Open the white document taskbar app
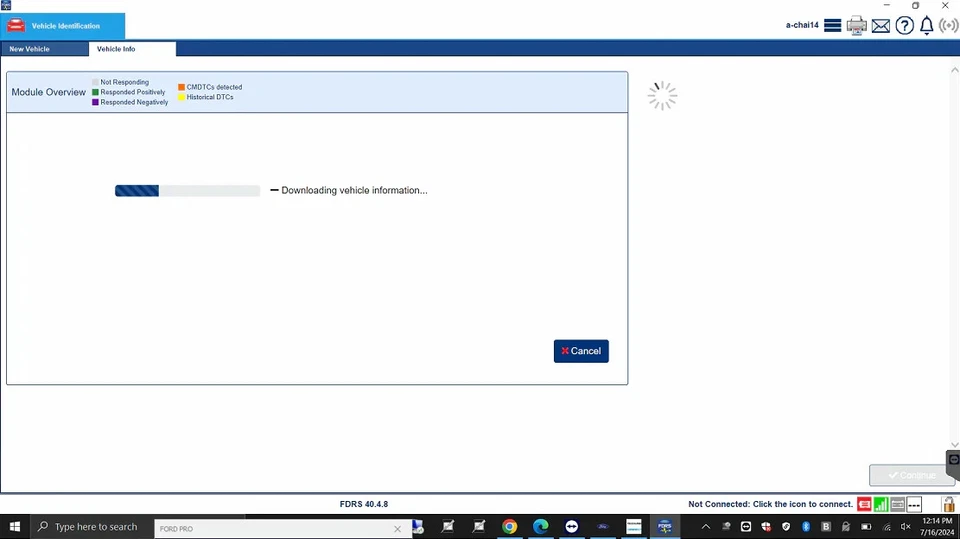 634,527
